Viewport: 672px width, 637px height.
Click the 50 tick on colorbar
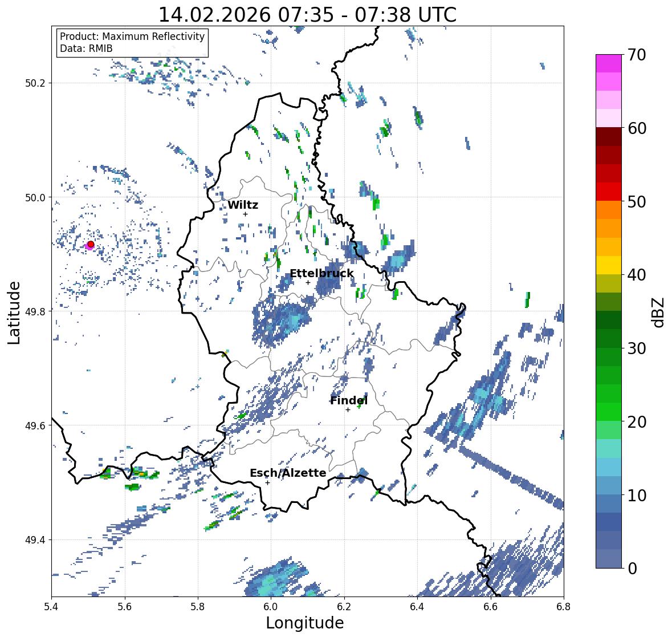pos(637,201)
